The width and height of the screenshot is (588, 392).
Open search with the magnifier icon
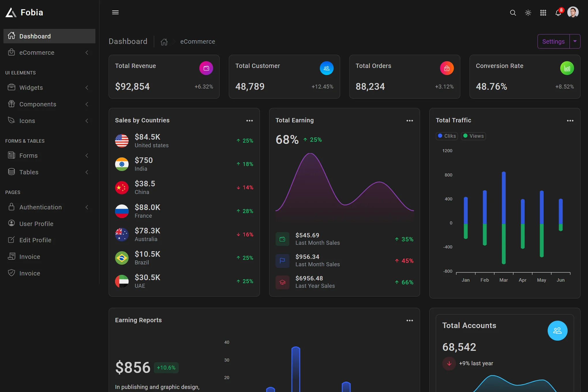(513, 13)
